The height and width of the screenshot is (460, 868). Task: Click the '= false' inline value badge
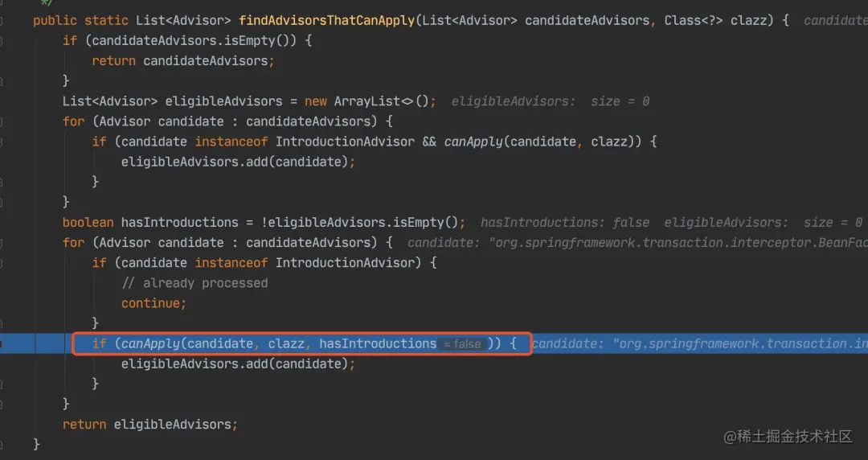click(462, 344)
